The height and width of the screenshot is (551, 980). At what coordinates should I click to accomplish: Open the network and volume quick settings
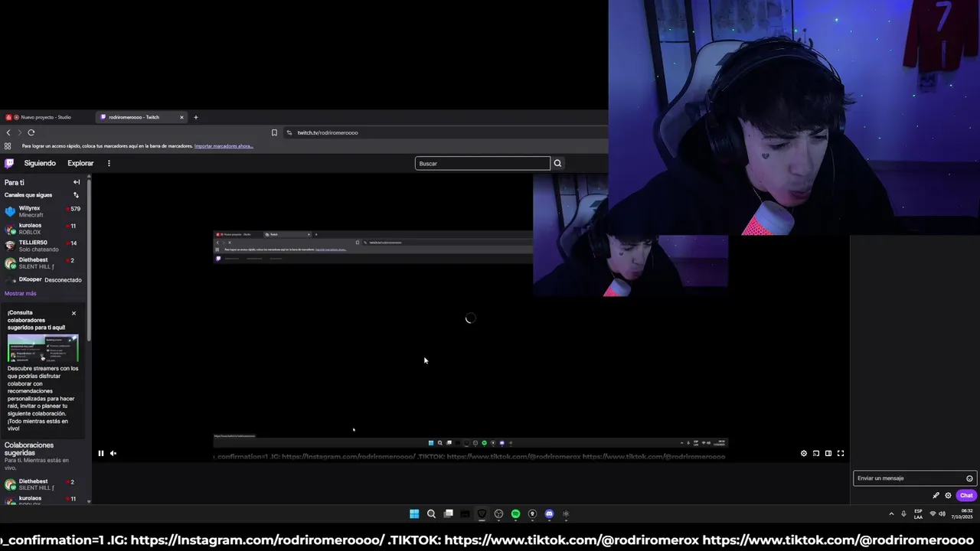point(937,514)
